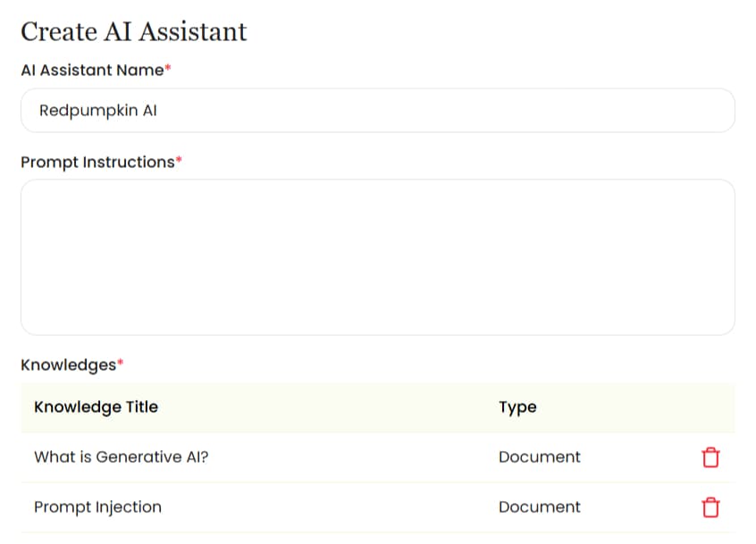
Task: Click the Knowledge Title column header
Action: point(96,406)
